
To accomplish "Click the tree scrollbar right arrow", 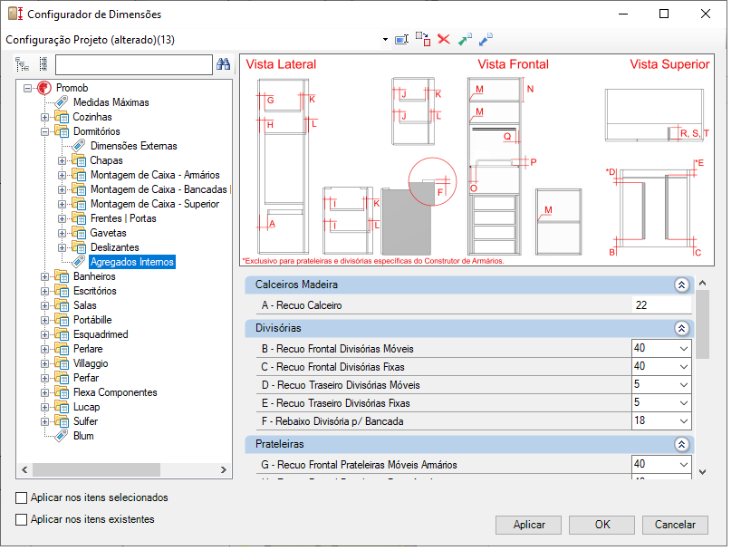I will (224, 469).
